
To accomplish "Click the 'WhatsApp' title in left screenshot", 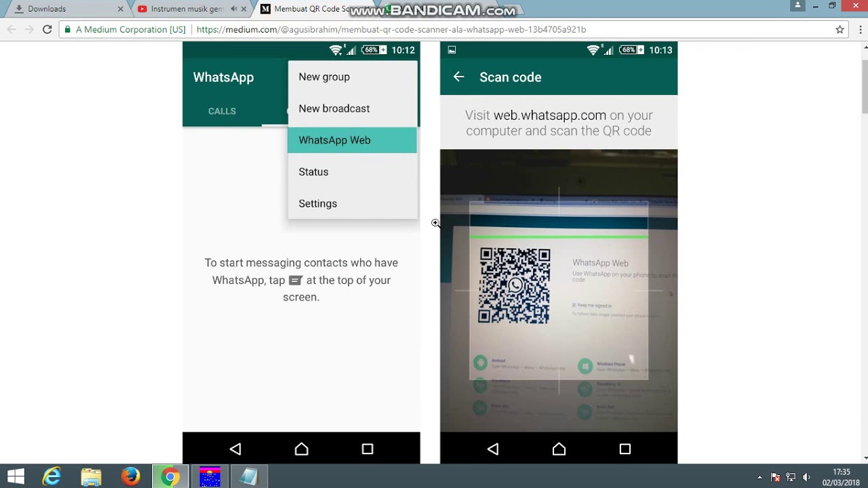I will click(223, 77).
